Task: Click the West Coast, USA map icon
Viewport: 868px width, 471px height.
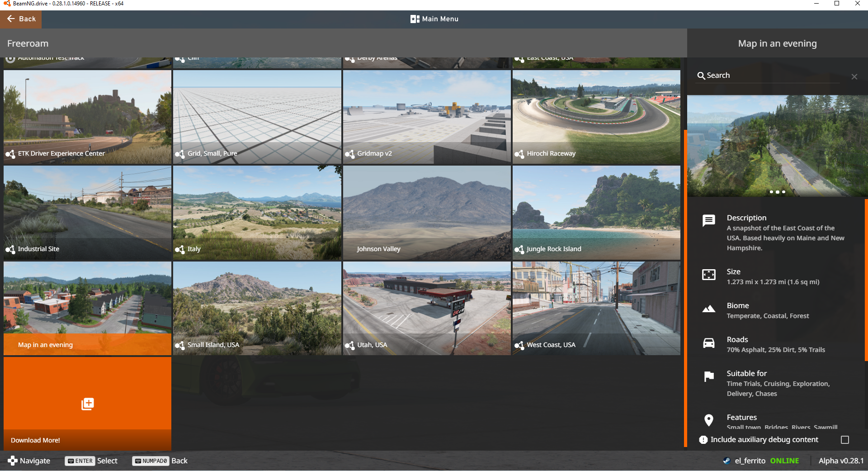Action: (x=519, y=345)
